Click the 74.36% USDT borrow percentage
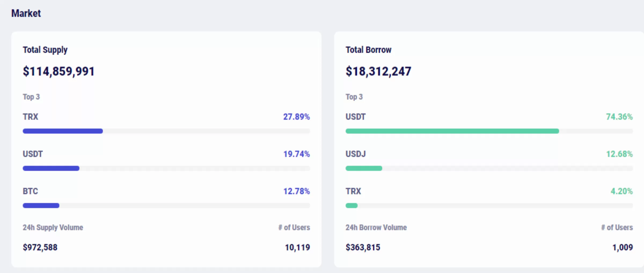The width and height of the screenshot is (644, 273). tap(619, 117)
